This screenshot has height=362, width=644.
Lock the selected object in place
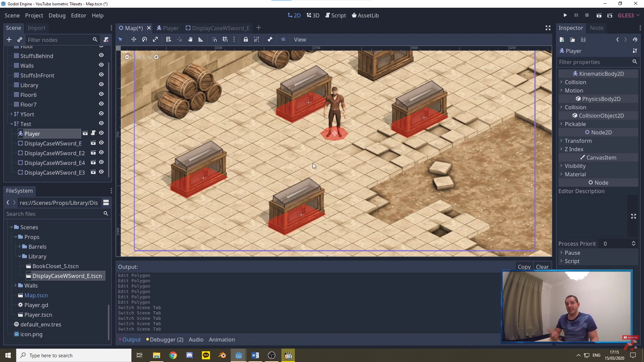246,40
